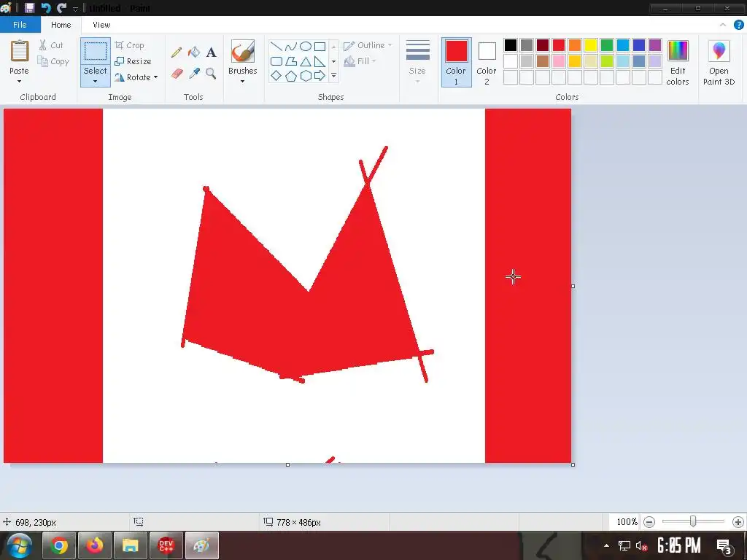The height and width of the screenshot is (560, 747).
Task: Click the Resize button
Action: coord(133,61)
